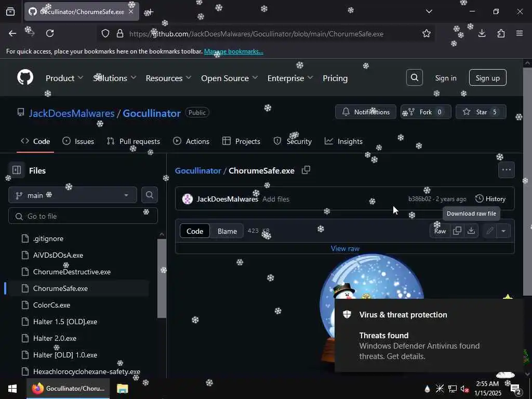Image resolution: width=532 pixels, height=399 pixels.
Task: Open the Firefox hamburger application menu
Action: (520, 33)
